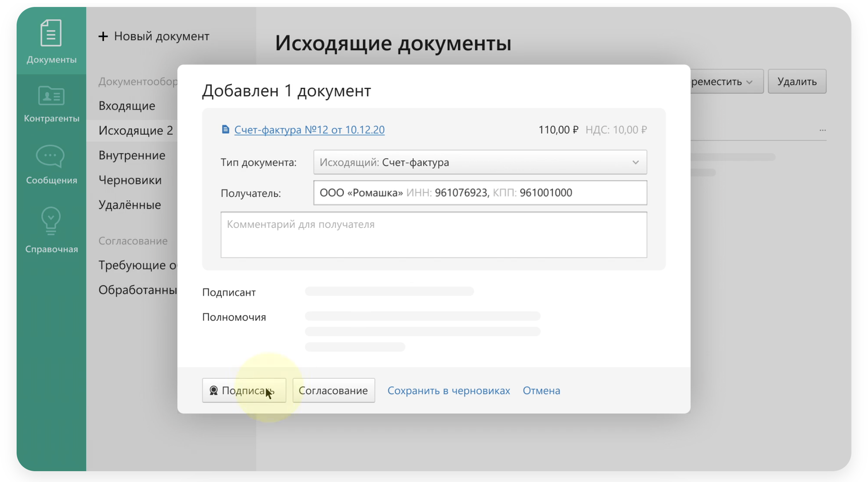Viewport: 868px width, 482px height.
Task: Open the Справочная lightbulb icon
Action: (x=51, y=221)
